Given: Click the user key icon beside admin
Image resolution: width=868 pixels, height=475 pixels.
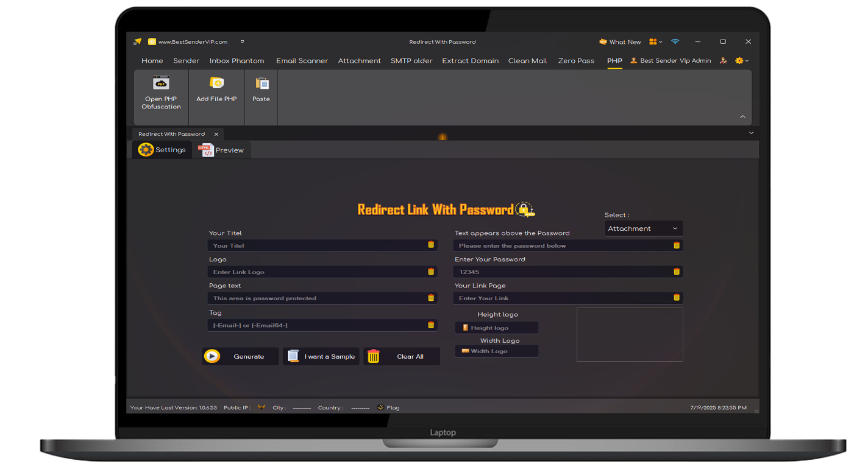Looking at the screenshot, I should [723, 61].
